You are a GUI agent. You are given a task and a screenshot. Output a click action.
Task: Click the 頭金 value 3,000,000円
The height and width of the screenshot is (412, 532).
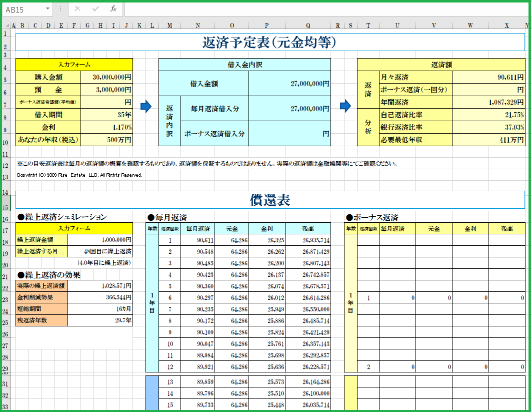tap(107, 90)
